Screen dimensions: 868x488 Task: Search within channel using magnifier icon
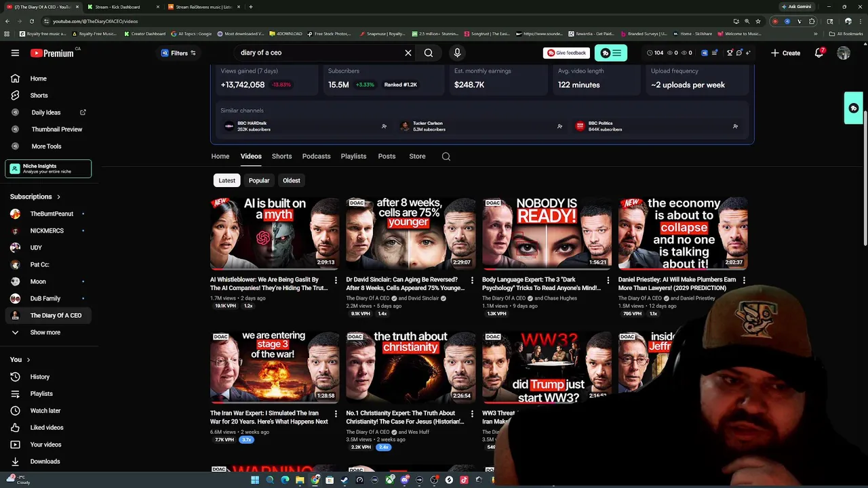tap(446, 157)
